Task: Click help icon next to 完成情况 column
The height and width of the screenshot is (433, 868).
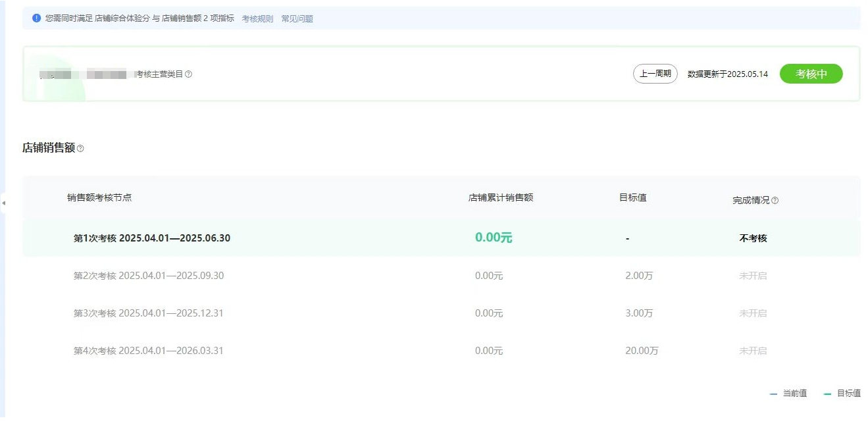Action: coord(775,201)
